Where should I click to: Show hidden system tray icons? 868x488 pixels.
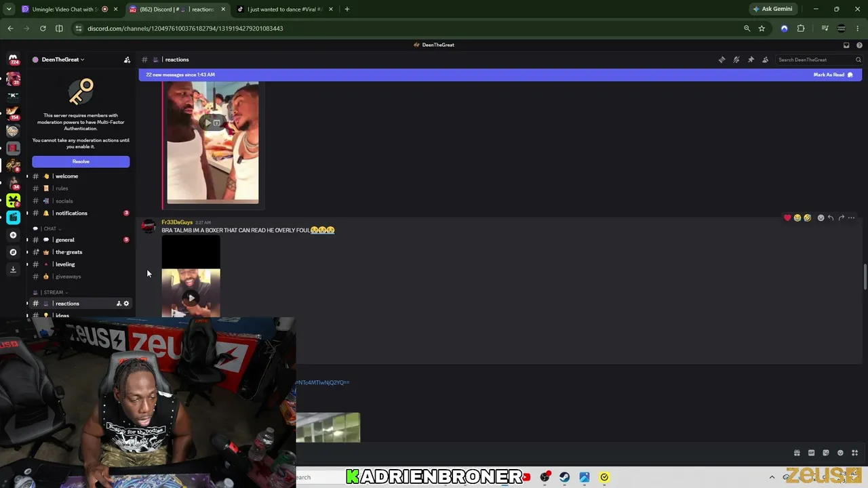coord(772,477)
